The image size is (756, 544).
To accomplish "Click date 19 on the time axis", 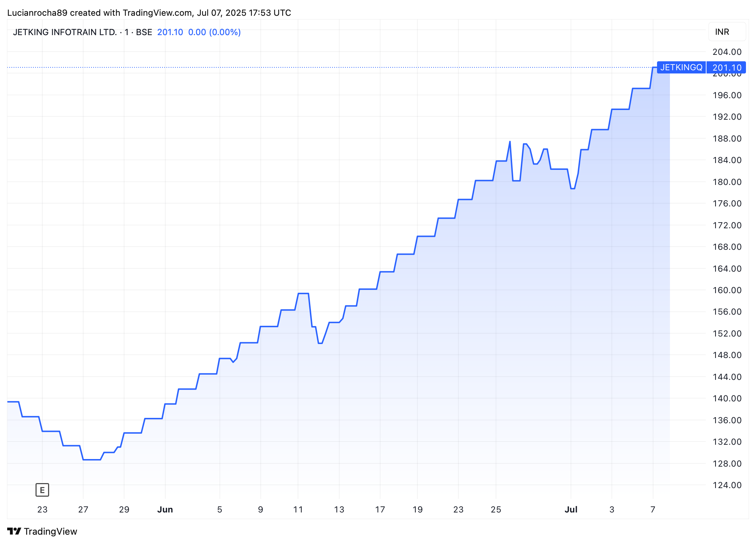I will (417, 510).
